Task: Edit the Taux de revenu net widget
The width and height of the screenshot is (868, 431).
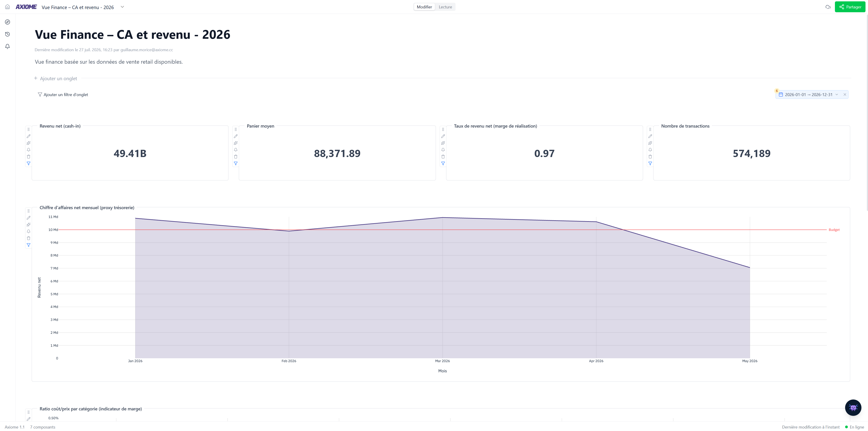Action: coord(443,136)
